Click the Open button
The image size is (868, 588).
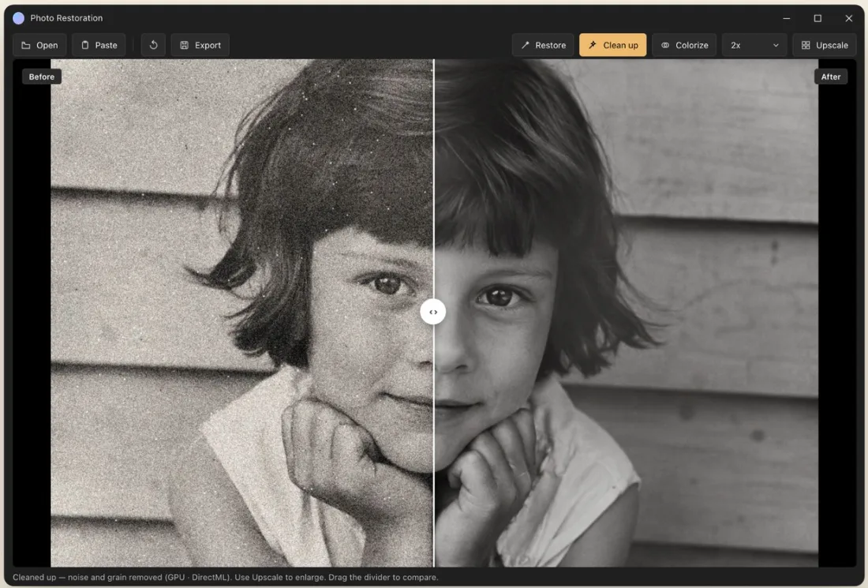tap(39, 46)
